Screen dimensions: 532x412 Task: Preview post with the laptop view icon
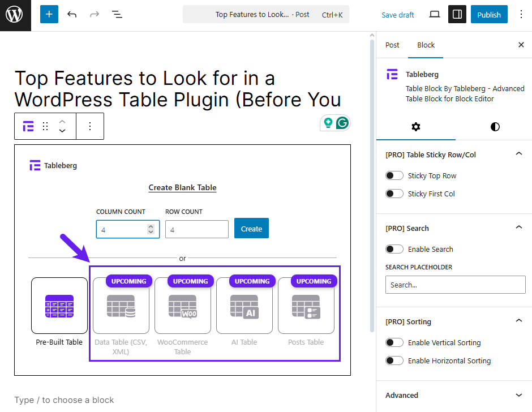[x=434, y=14]
